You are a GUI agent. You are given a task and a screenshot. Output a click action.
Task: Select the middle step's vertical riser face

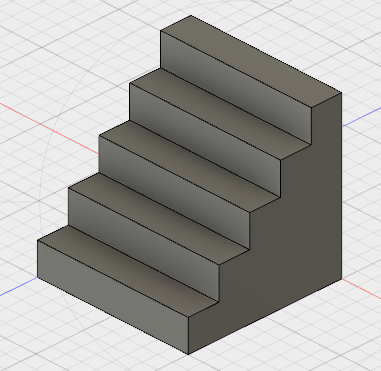175,192
